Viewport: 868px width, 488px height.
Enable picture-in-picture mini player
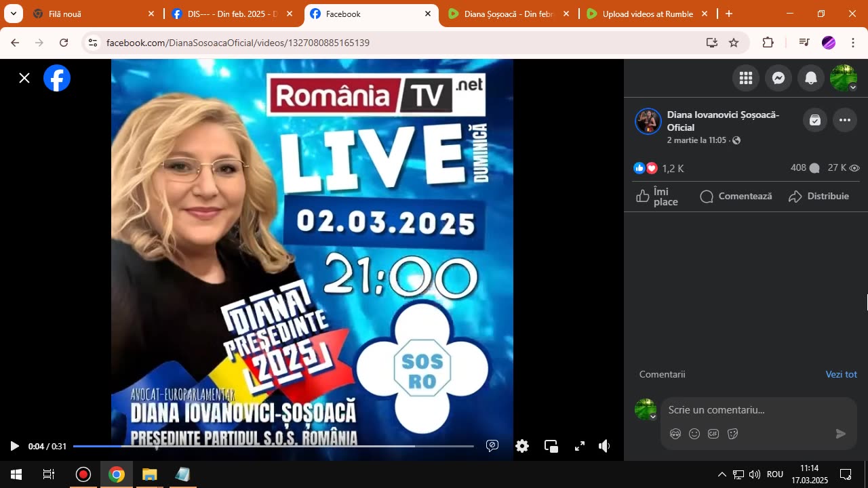[x=551, y=446]
